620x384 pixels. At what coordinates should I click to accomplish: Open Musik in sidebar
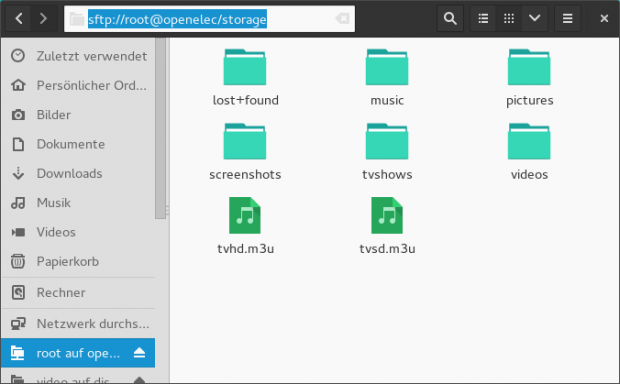pyautogui.click(x=78, y=202)
